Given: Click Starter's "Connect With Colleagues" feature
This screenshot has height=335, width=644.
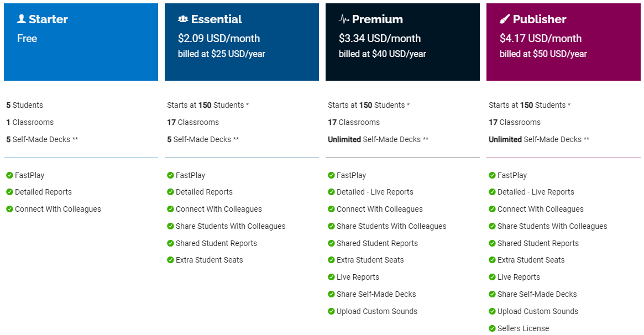Looking at the screenshot, I should pyautogui.click(x=58, y=209).
